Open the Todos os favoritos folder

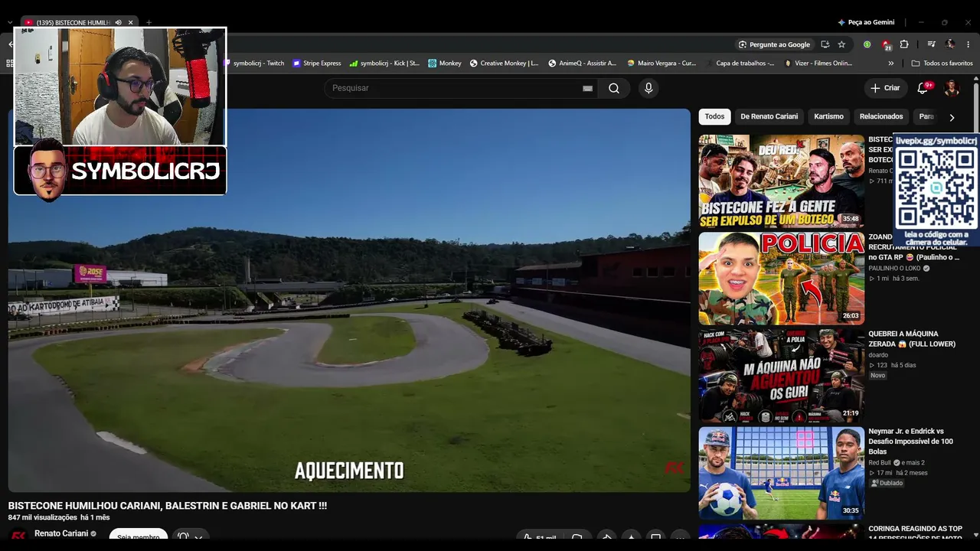pos(942,64)
